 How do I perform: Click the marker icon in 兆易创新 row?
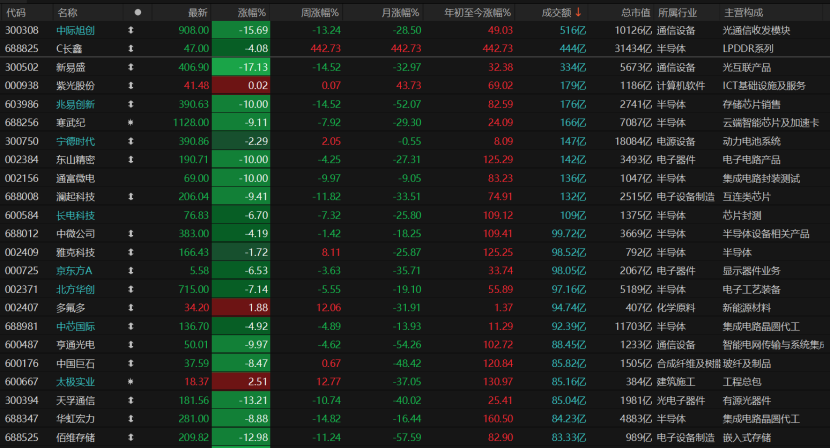click(131, 105)
